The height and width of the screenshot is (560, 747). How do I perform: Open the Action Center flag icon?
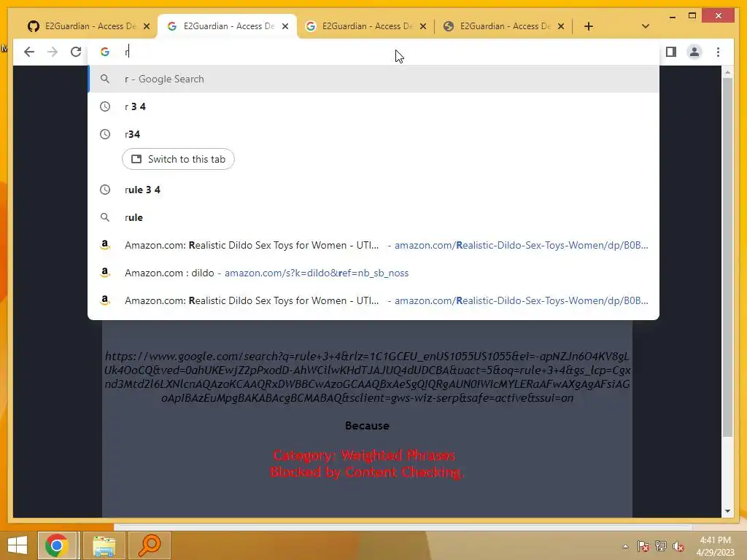tap(643, 546)
